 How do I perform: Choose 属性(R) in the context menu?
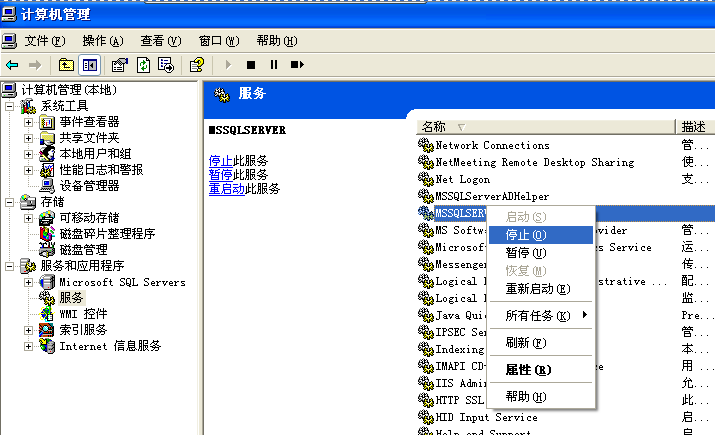coord(541,370)
